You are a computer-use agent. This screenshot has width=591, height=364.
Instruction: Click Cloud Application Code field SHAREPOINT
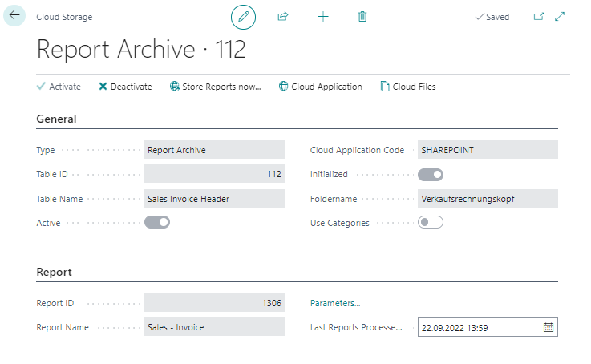(488, 150)
